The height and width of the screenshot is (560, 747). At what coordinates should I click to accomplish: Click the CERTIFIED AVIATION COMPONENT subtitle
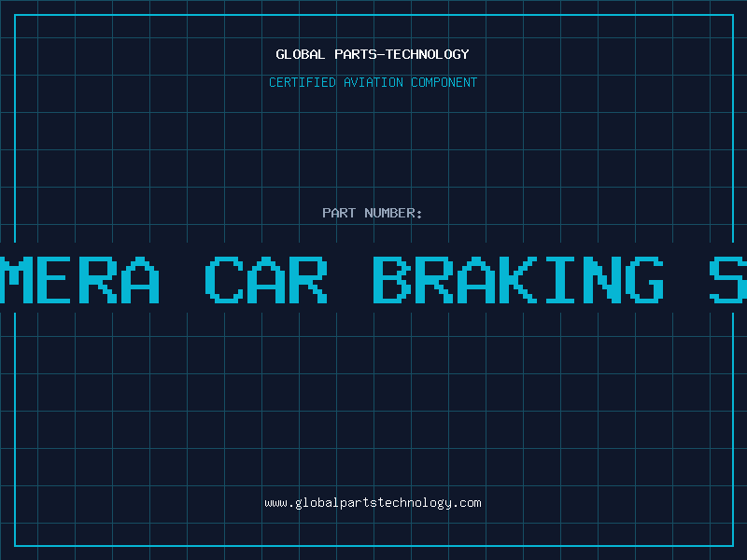tap(373, 82)
